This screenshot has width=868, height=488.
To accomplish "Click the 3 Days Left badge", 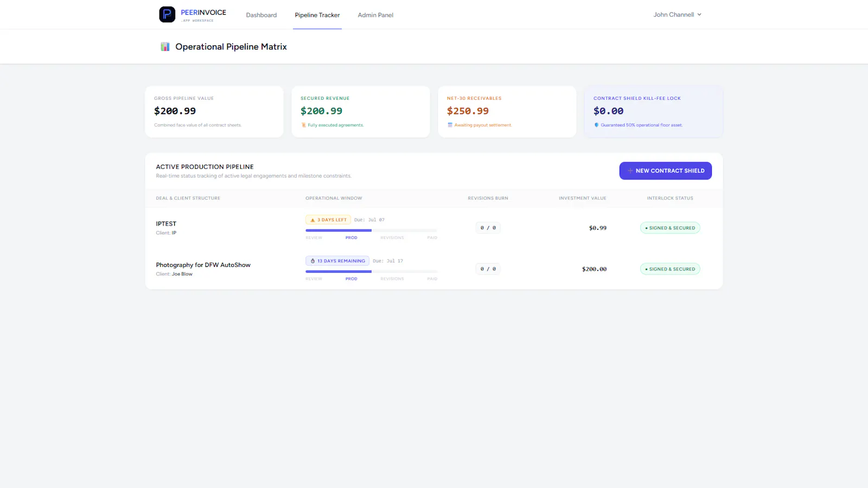I will tap(328, 220).
